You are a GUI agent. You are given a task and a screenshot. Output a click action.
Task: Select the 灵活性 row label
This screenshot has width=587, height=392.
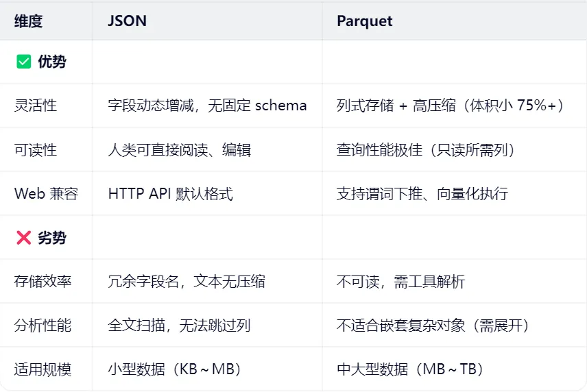36,106
